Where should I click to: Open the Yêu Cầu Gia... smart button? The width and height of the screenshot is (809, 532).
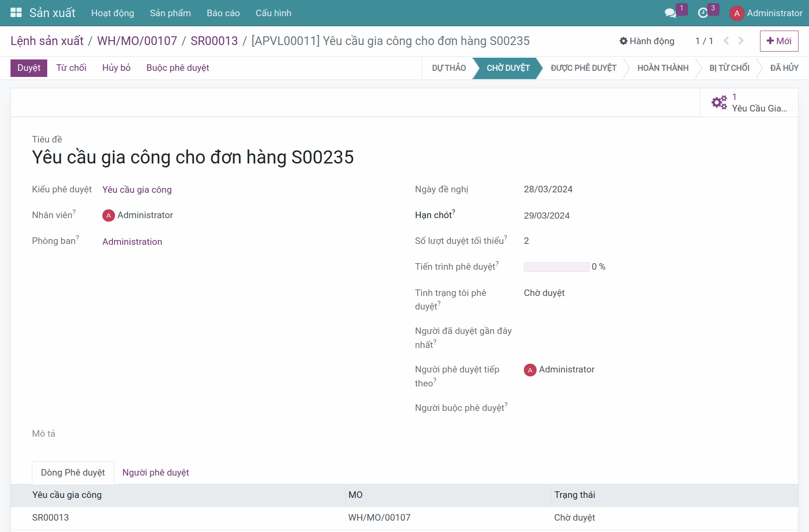(749, 103)
